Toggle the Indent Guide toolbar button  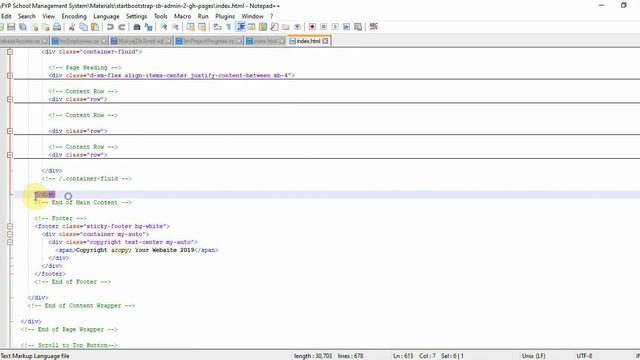coord(241,27)
